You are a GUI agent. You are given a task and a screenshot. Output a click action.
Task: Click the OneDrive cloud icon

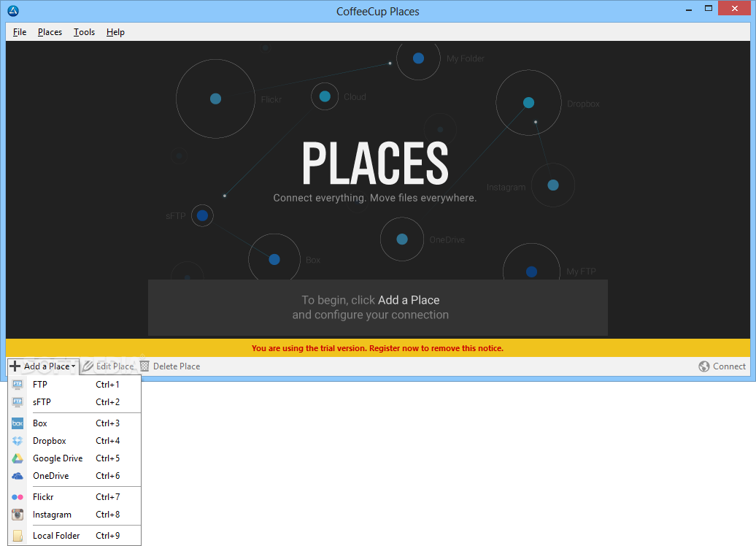(18, 476)
